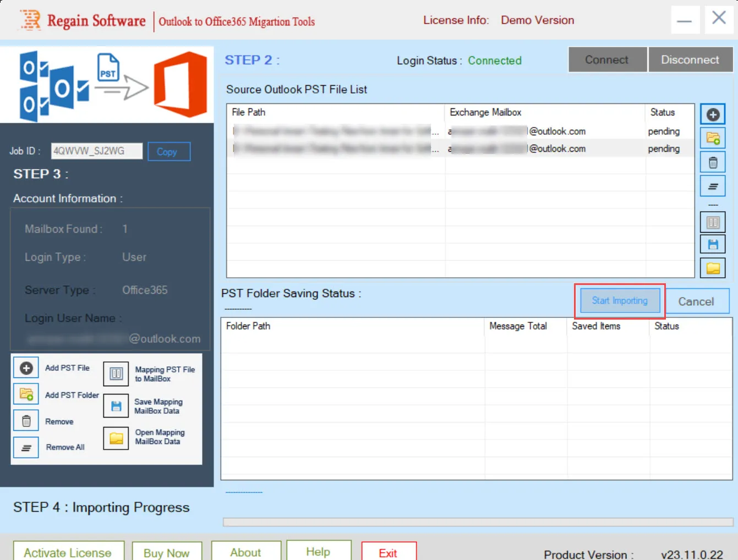
Task: Open the Activate License dialog
Action: pos(68,552)
